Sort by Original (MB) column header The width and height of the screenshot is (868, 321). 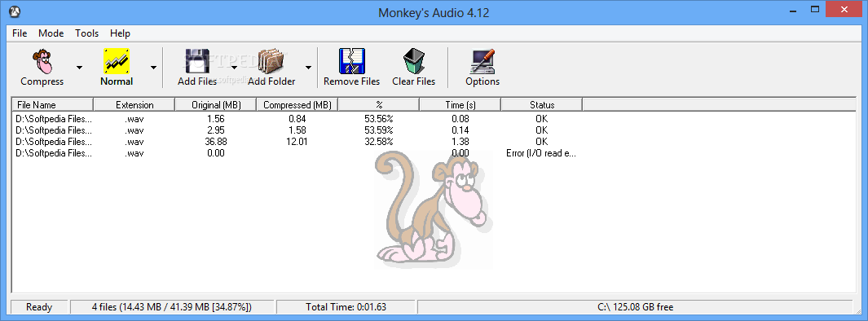(x=216, y=104)
